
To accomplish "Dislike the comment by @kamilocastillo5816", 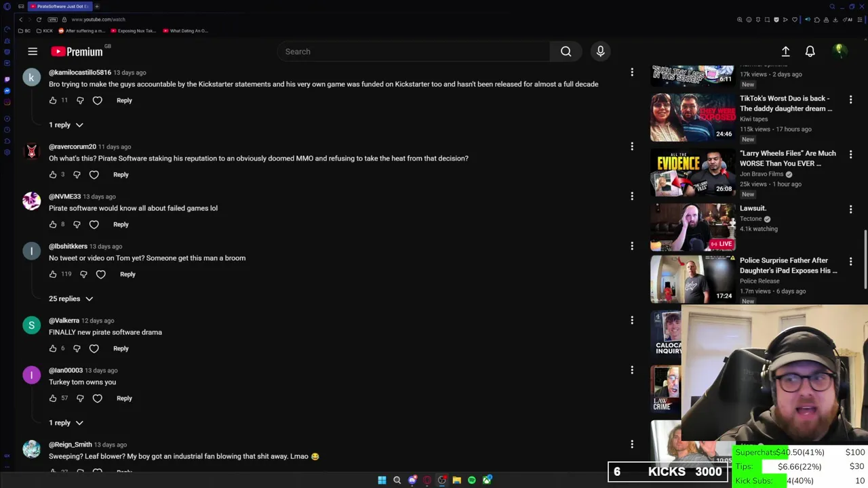I will 80,100.
